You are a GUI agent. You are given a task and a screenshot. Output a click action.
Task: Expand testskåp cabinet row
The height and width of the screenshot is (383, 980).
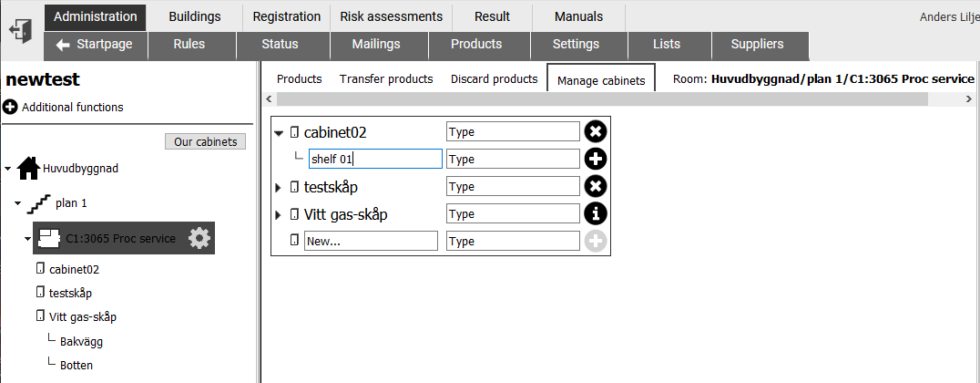(x=279, y=187)
